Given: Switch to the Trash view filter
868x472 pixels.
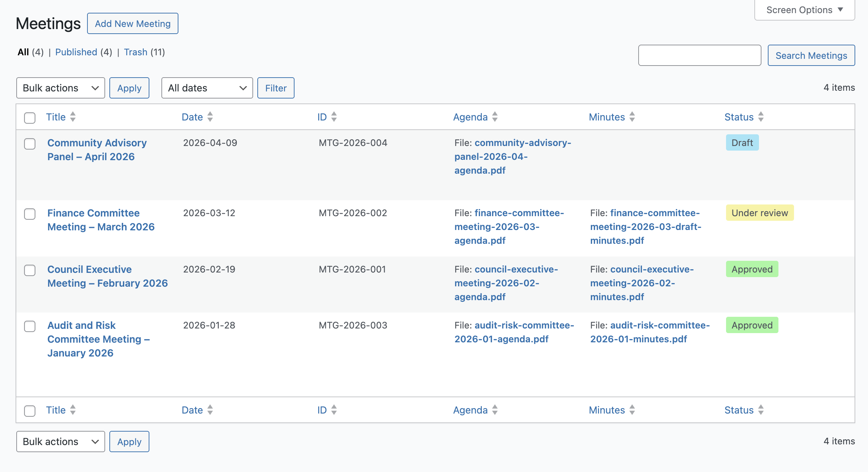Looking at the screenshot, I should 136,52.
